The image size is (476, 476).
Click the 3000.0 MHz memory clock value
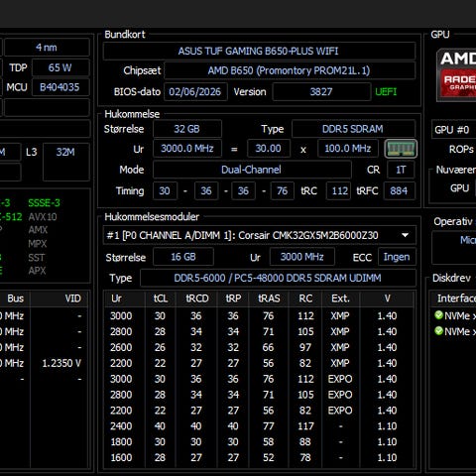[187, 149]
